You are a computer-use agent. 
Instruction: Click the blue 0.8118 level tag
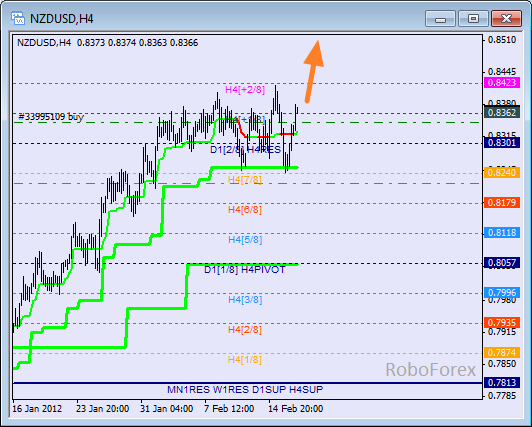[501, 232]
